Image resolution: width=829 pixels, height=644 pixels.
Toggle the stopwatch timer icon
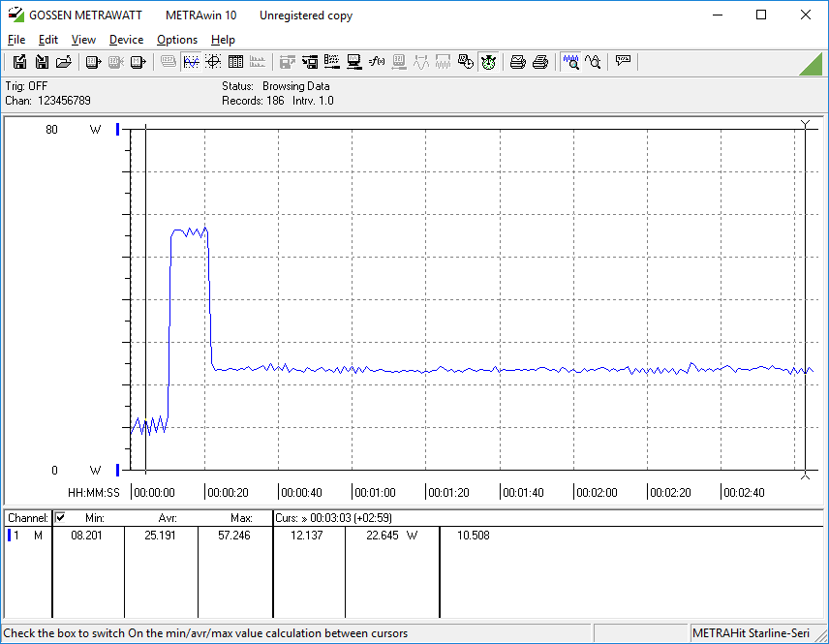pos(488,62)
